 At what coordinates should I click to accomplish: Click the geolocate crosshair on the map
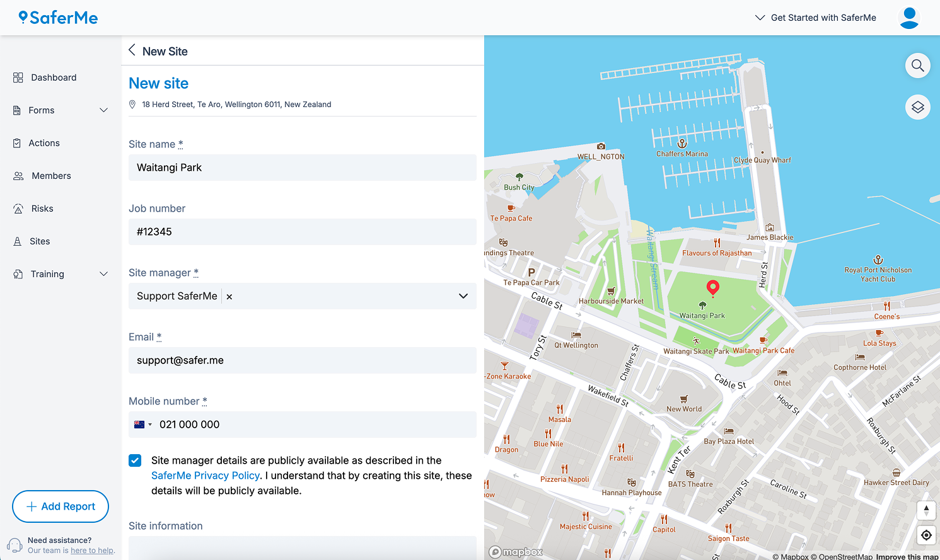point(926,535)
